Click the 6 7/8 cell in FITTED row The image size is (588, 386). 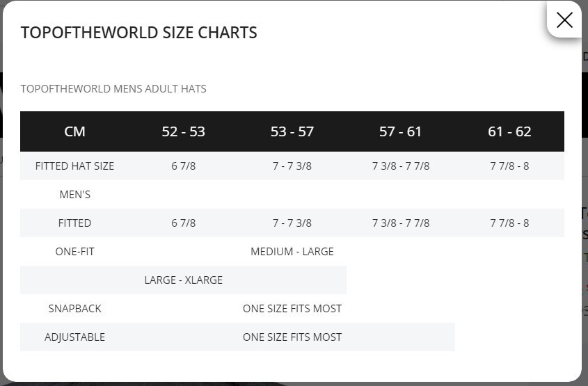click(x=184, y=223)
